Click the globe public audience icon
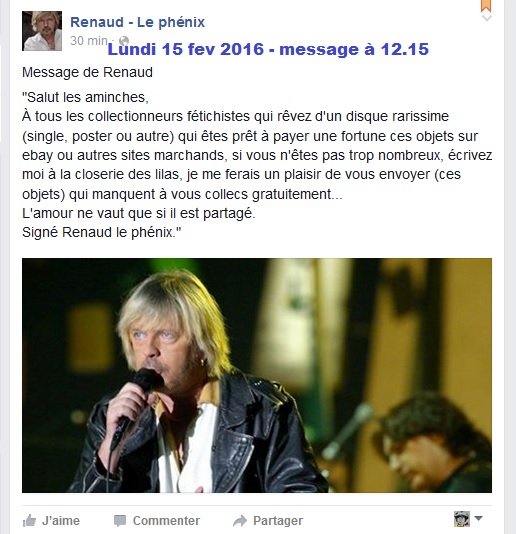This screenshot has height=534, width=516. 125,40
